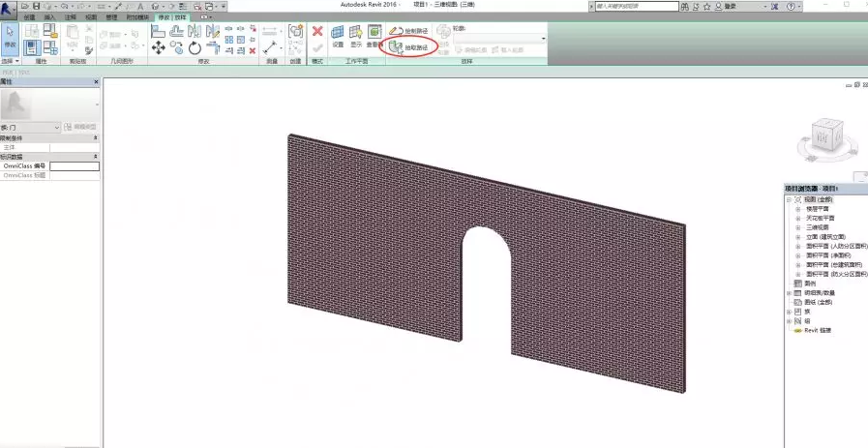Screen dimensions: 868x448
Task: Click the family preview thumbnail in Properties
Action: pyautogui.click(x=15, y=105)
